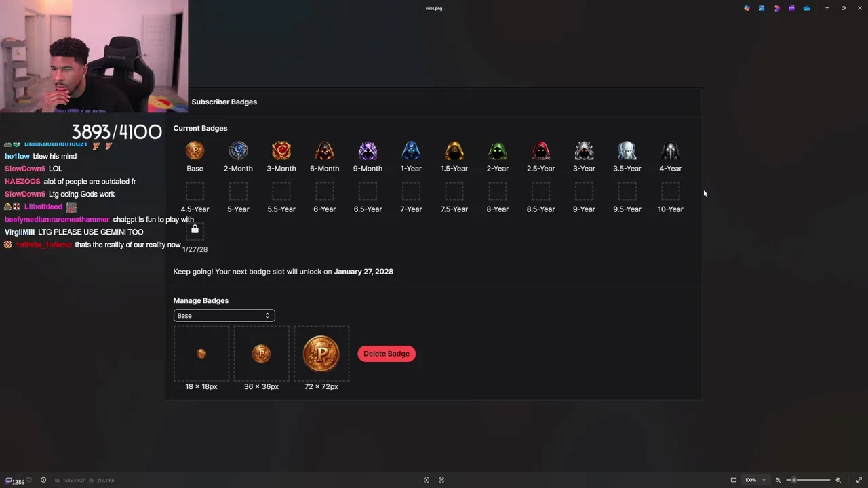Click the Current Badges label
Viewport: 868px width, 488px height.
[x=200, y=128]
